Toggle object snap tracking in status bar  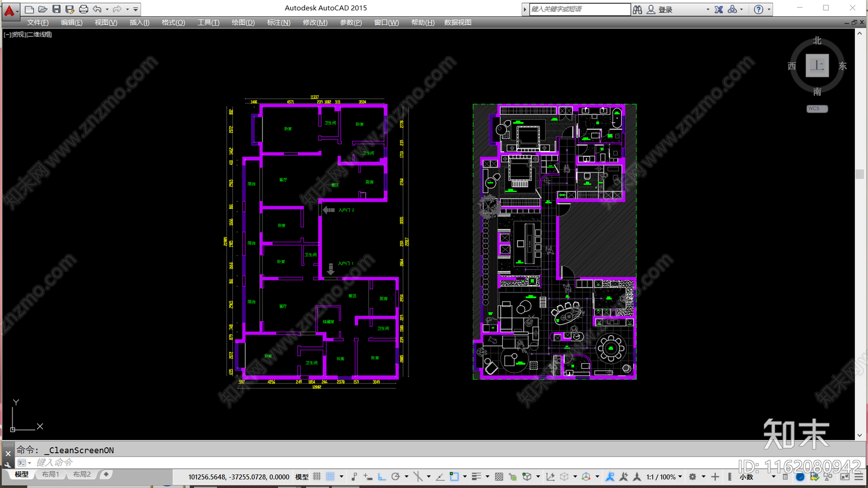[x=439, y=477]
